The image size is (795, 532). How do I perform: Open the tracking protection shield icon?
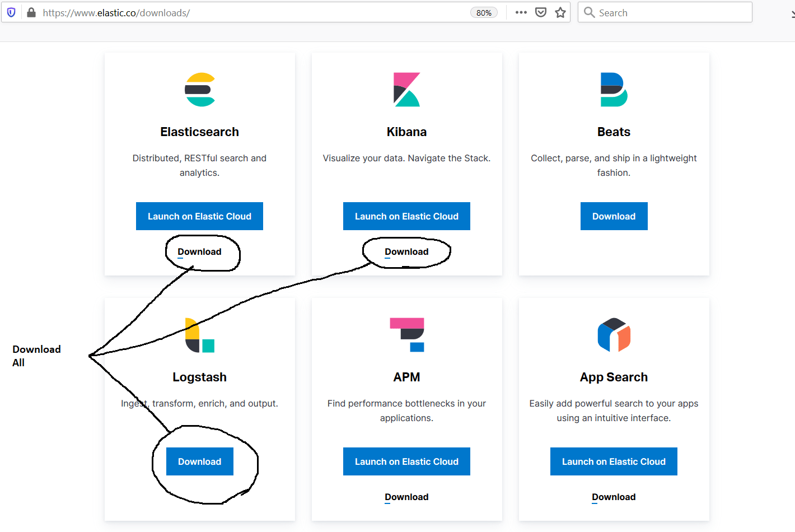pyautogui.click(x=11, y=12)
